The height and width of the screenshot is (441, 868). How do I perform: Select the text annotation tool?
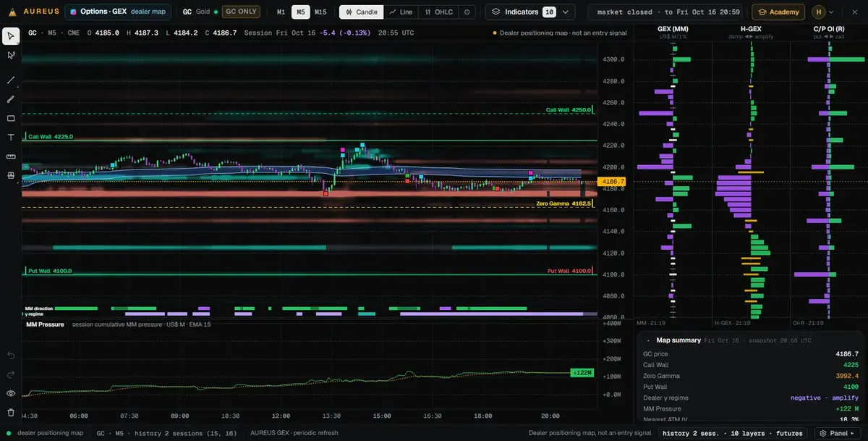click(x=11, y=138)
